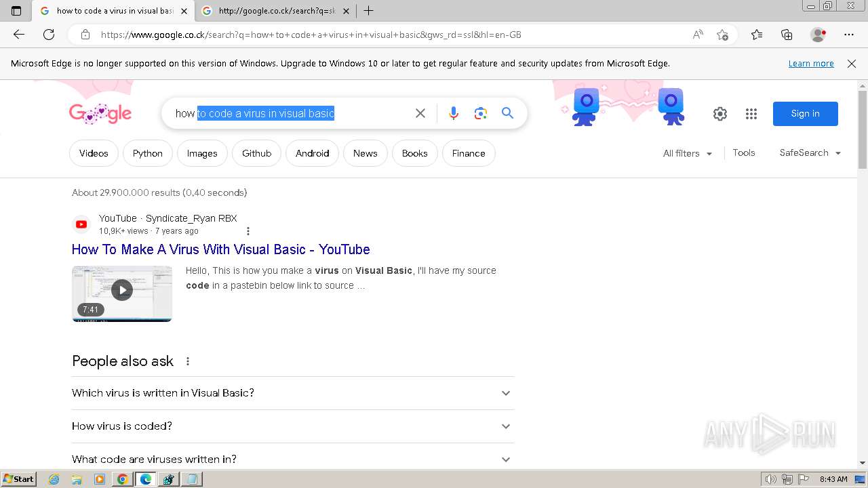Open the Collections icon
The width and height of the screenshot is (868, 488).
787,35
